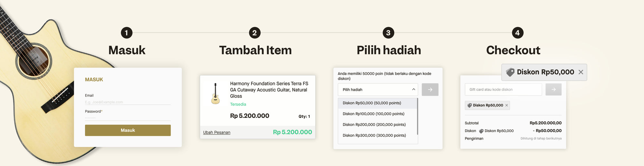
Task: Expand the Pilih hadiah dropdown
Action: click(x=374, y=89)
